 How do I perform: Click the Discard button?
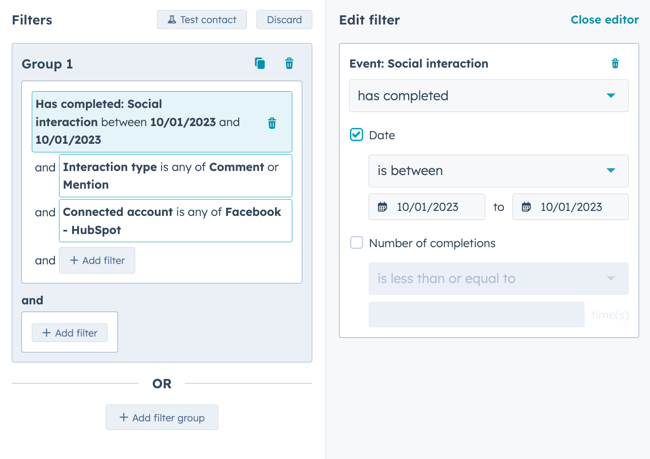[x=284, y=19]
